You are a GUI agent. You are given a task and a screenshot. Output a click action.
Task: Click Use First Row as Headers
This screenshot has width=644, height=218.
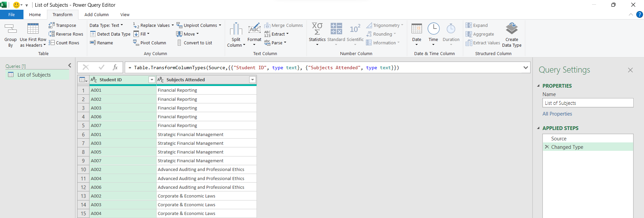[x=33, y=35]
